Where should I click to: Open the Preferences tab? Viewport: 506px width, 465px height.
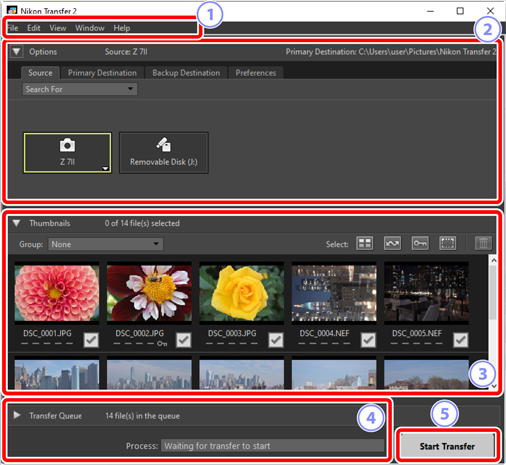tap(256, 73)
